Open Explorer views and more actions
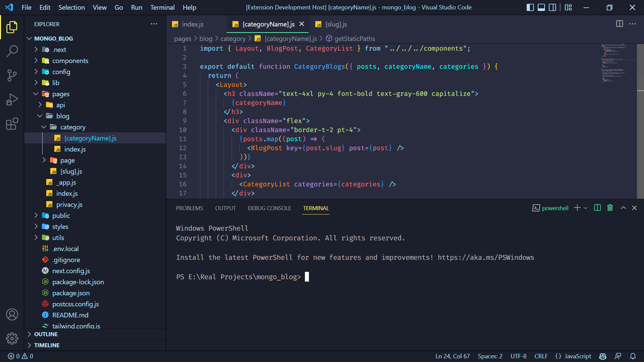 pos(154,24)
